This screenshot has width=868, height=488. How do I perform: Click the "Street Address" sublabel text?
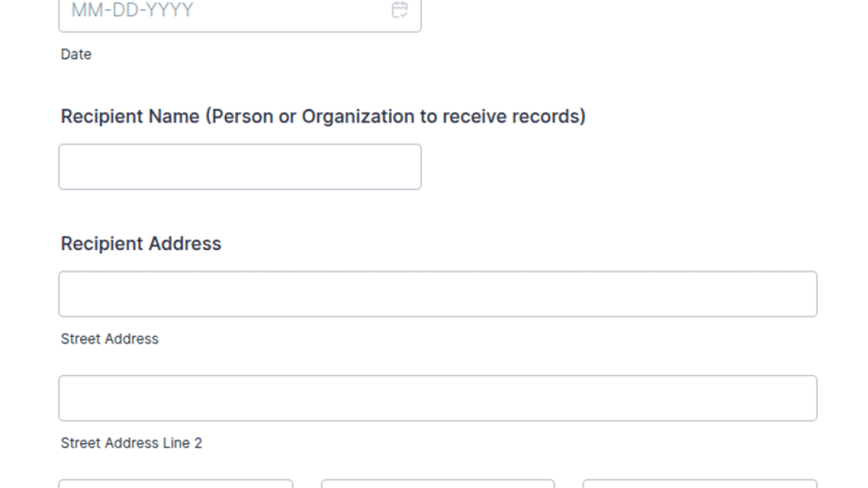[x=109, y=339]
